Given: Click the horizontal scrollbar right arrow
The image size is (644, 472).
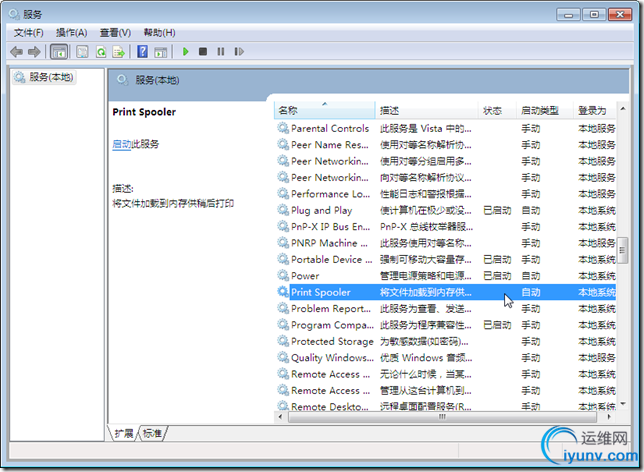Looking at the screenshot, I should click(609, 417).
